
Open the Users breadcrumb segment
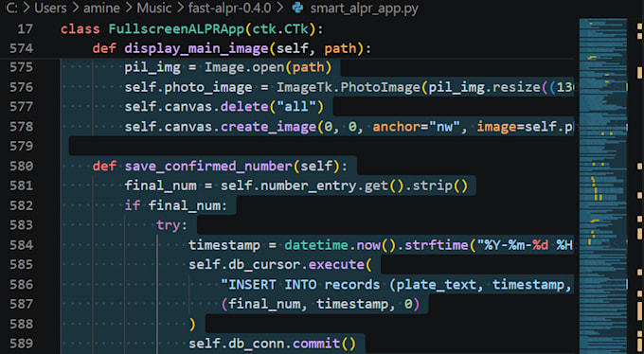[49, 8]
